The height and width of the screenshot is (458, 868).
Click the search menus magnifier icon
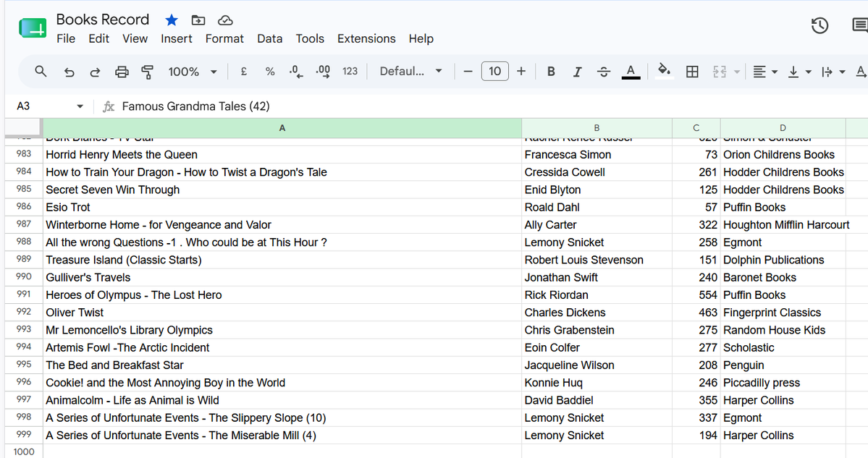41,72
